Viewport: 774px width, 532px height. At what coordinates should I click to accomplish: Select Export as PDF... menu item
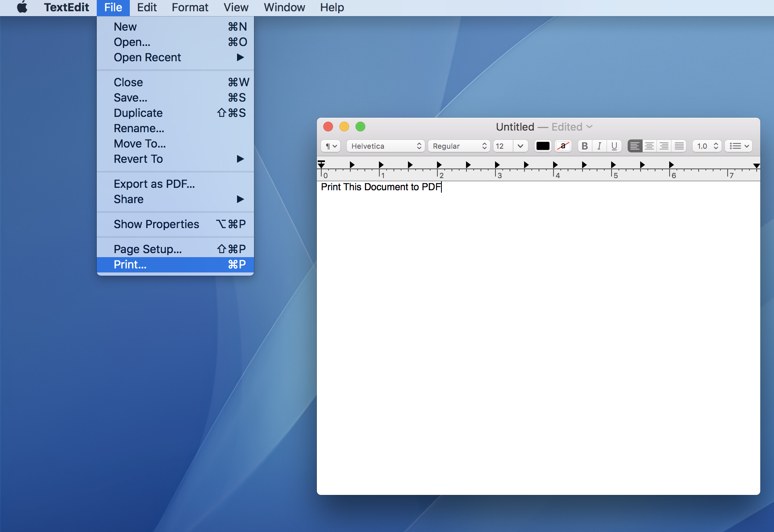(x=154, y=184)
